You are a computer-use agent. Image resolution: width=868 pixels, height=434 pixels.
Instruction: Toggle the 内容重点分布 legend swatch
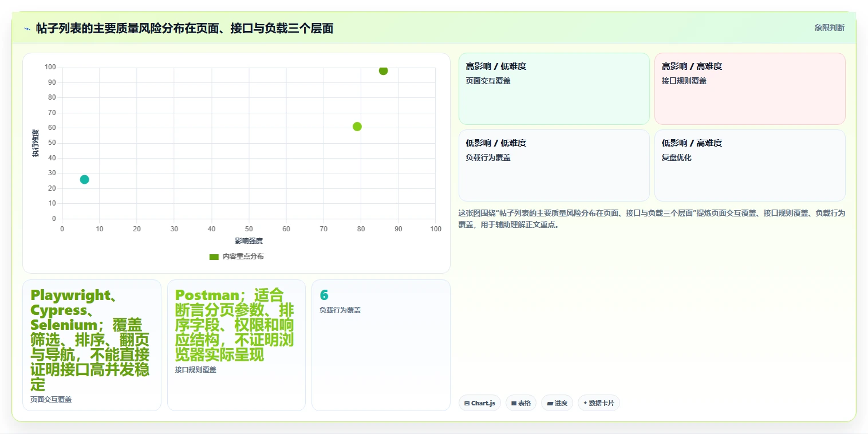click(x=214, y=257)
